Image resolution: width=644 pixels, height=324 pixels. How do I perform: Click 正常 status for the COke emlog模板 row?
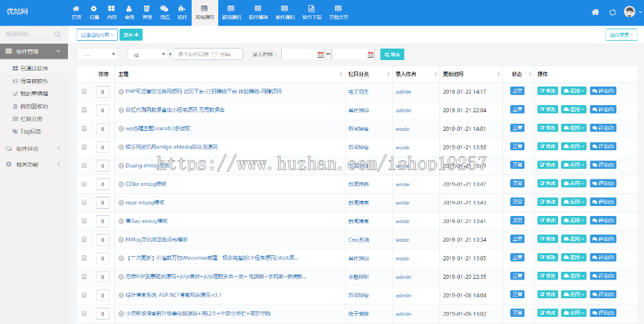coord(517,183)
